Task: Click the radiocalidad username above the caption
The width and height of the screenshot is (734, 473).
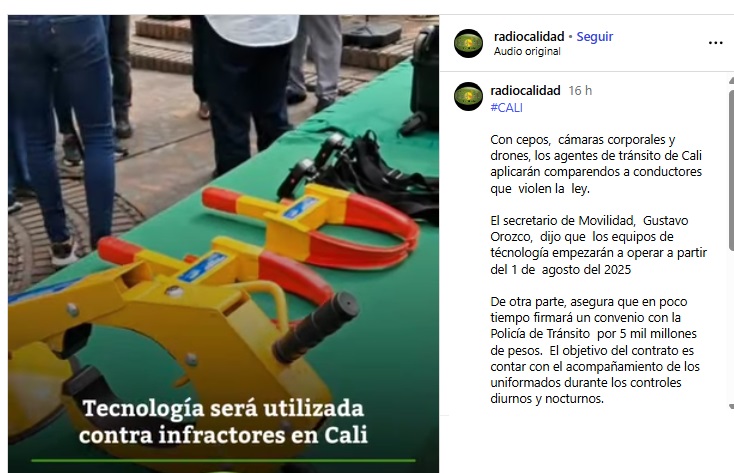Action: [525, 90]
